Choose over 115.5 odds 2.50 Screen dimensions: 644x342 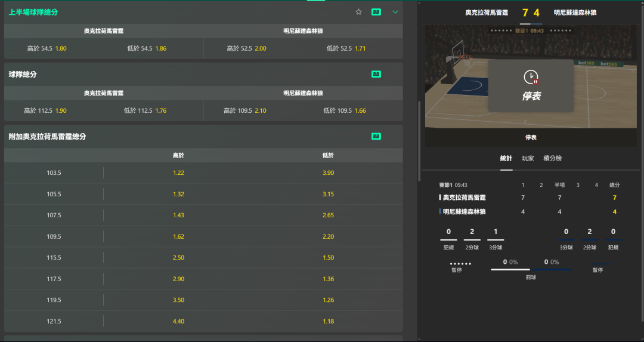click(178, 257)
